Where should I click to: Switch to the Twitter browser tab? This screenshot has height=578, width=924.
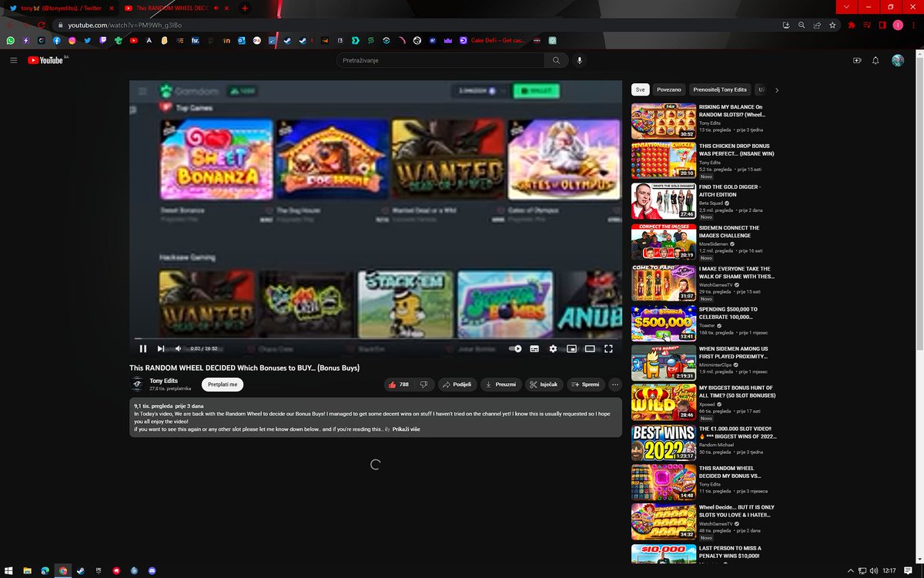(62, 8)
